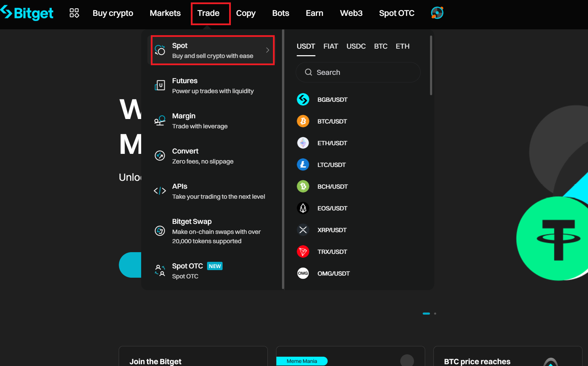Click the search magnifier icon
Screen dimensions: 588x366
(308, 72)
